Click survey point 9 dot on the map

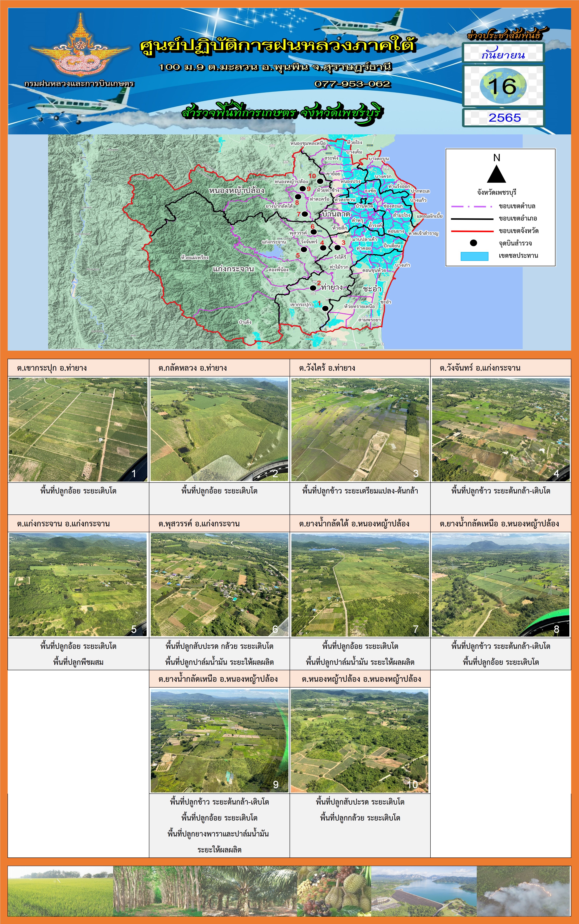302,188
